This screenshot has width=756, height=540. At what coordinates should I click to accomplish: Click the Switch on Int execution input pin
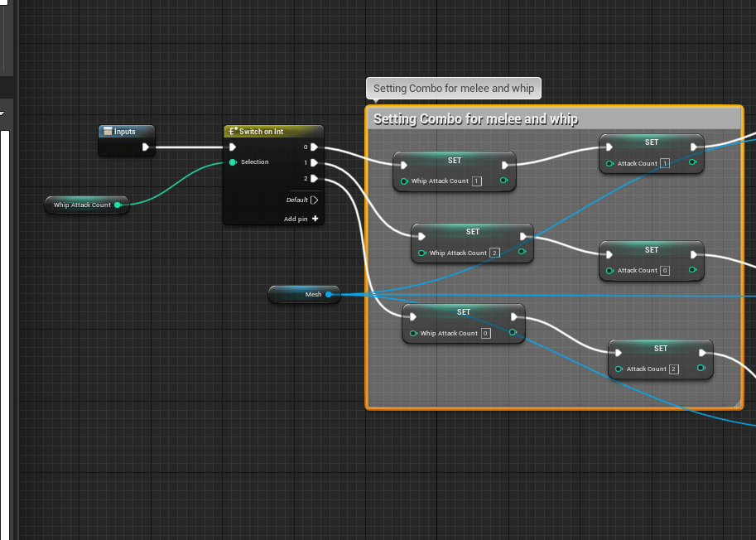(233, 147)
